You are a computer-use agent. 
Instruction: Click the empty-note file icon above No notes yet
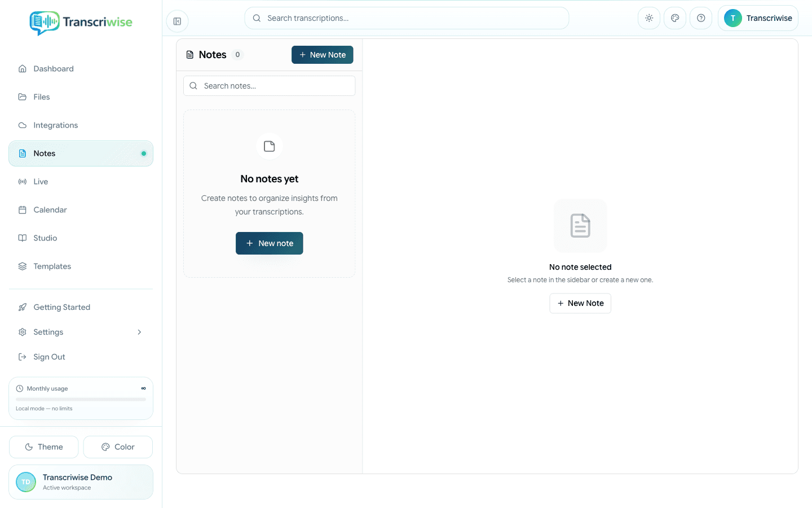pos(270,146)
